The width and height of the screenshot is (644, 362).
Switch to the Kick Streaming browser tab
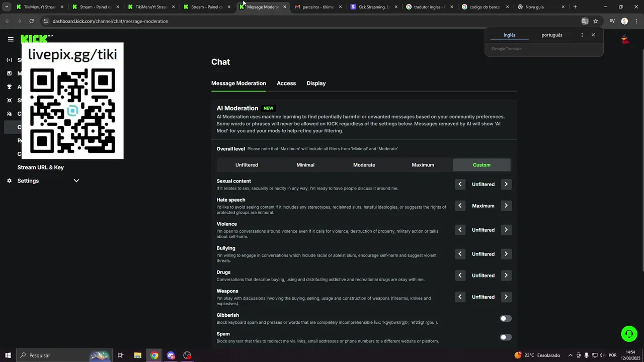tap(373, 7)
